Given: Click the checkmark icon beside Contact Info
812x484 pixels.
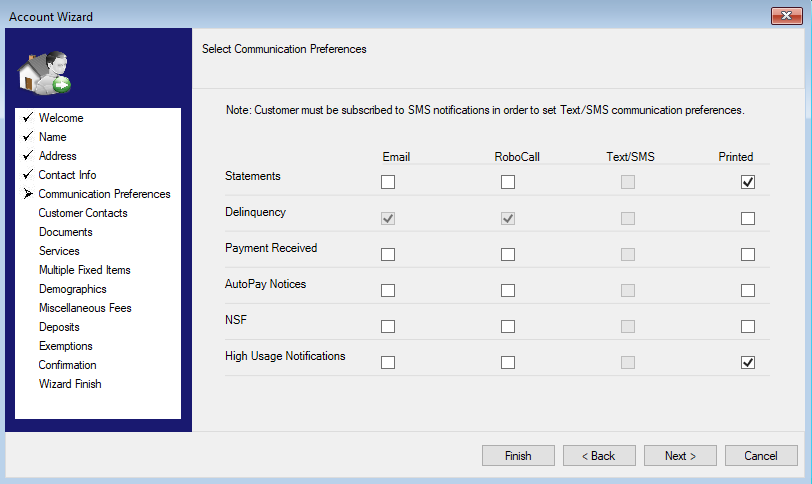Looking at the screenshot, I should [x=28, y=174].
